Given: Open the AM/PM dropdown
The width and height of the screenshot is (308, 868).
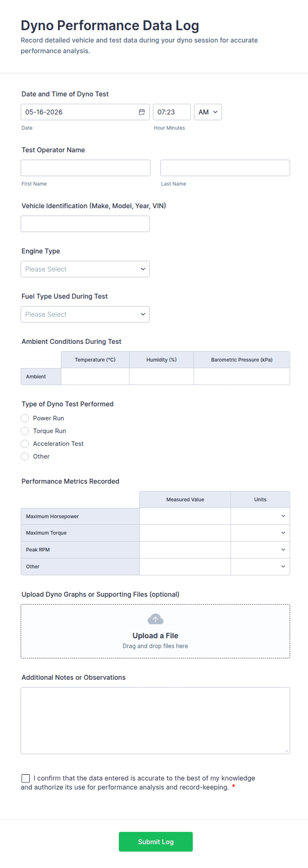Looking at the screenshot, I should tap(208, 112).
